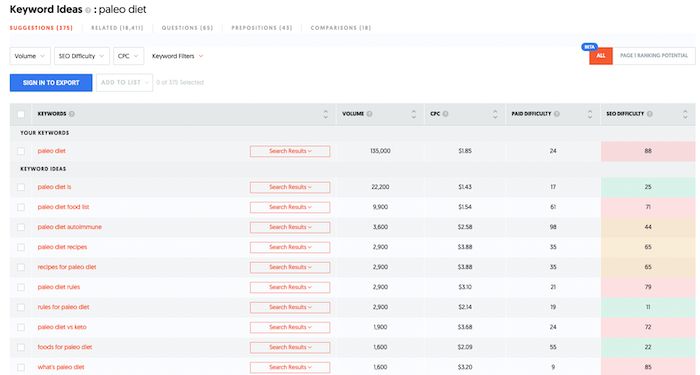Click the volume value 135,000
This screenshot has height=375, width=700.
coord(380,151)
